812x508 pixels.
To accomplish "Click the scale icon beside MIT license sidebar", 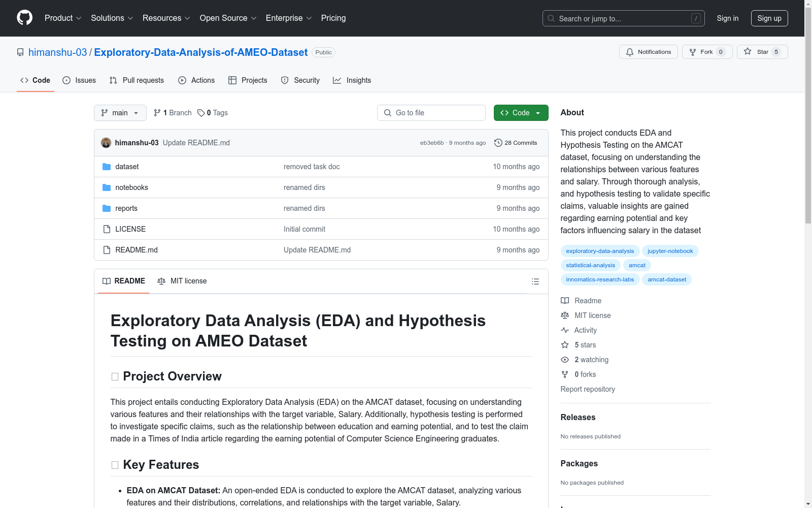I will tap(565, 315).
